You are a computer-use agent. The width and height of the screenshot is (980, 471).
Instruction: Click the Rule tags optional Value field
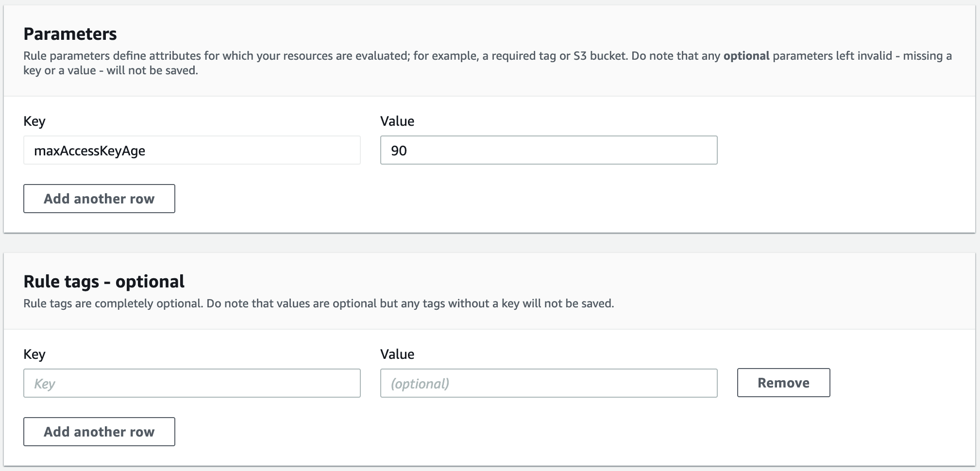549,383
